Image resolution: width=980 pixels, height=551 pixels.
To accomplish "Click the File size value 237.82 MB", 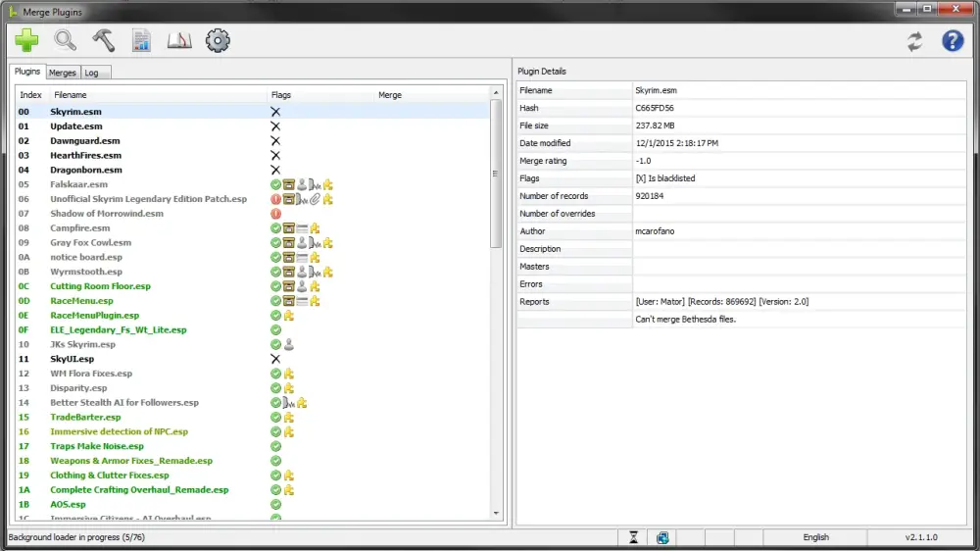I will click(x=655, y=125).
